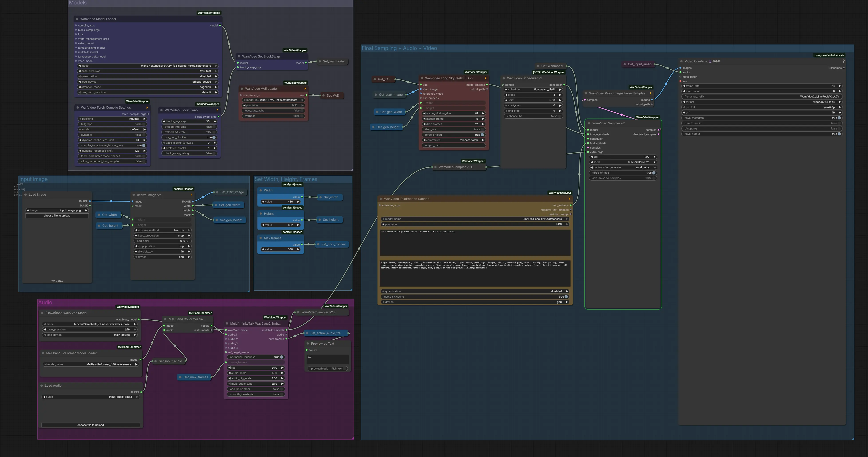Collapse the WanVideo Sampler v2 node dot
This screenshot has width=868, height=457.
589,123
